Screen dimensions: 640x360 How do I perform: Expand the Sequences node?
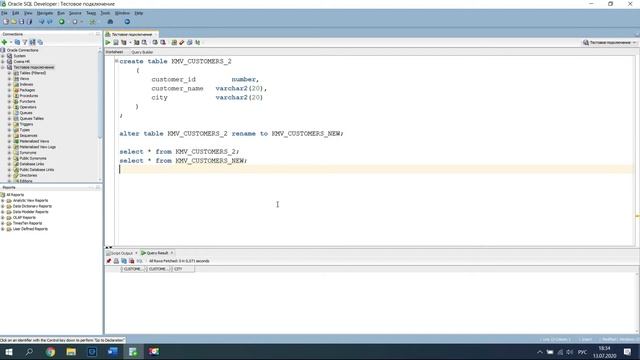[x=9, y=136]
